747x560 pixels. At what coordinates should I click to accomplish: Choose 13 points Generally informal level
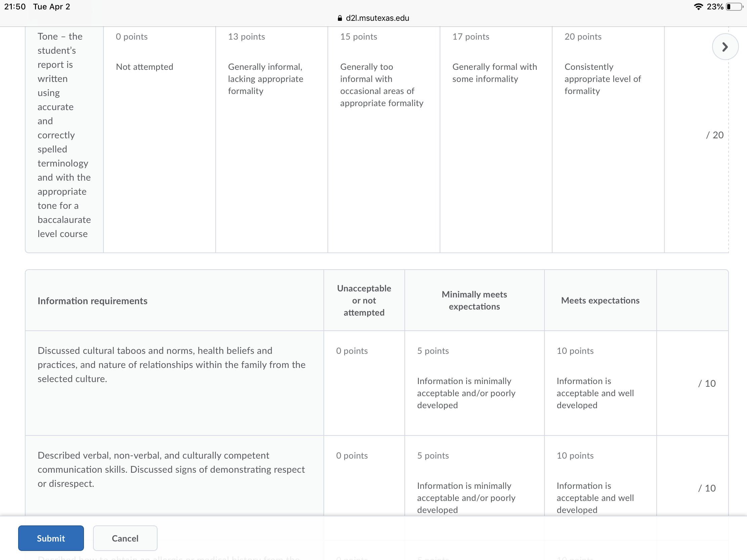coord(271,139)
